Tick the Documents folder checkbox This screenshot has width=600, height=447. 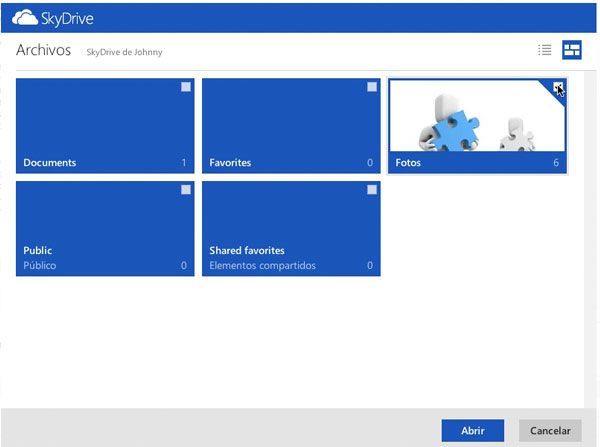pos(186,87)
